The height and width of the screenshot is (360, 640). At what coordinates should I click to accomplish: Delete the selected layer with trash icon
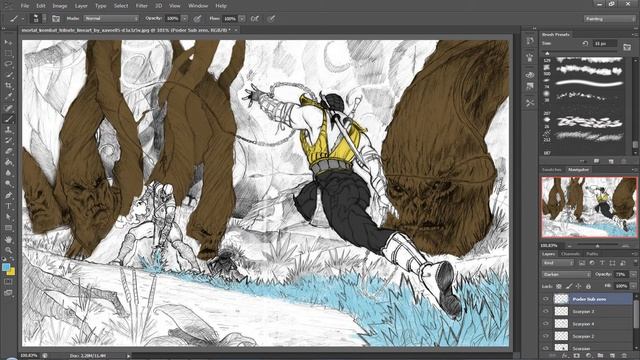(x=624, y=356)
